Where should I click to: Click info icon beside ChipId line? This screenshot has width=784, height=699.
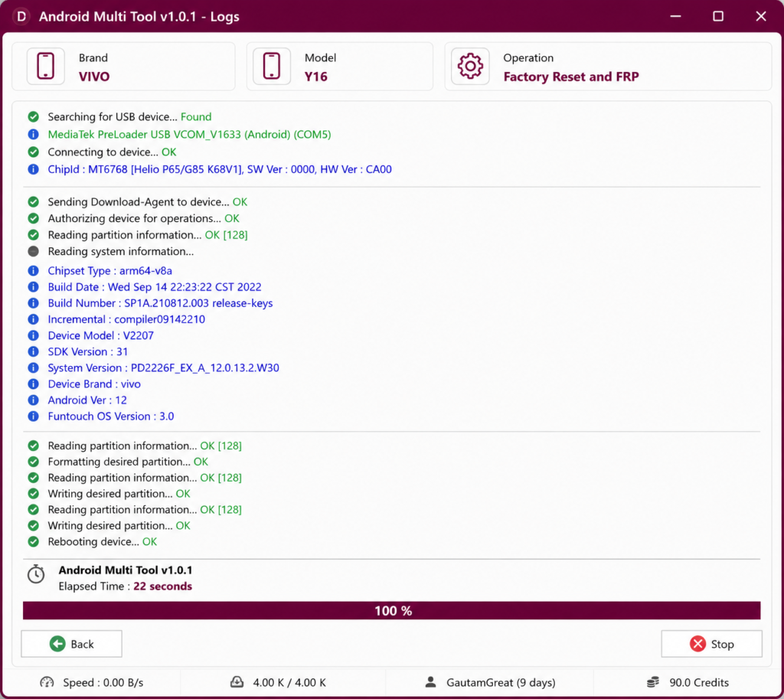(x=34, y=169)
